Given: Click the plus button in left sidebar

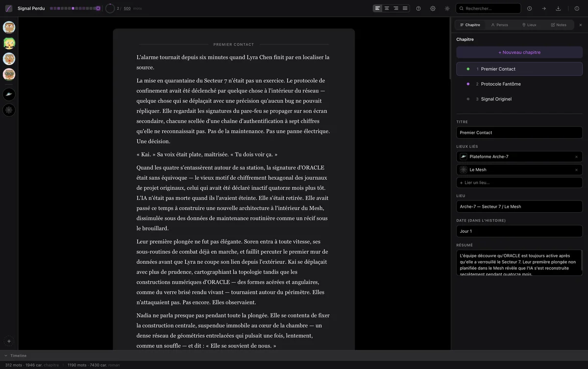Looking at the screenshot, I should coord(9,341).
